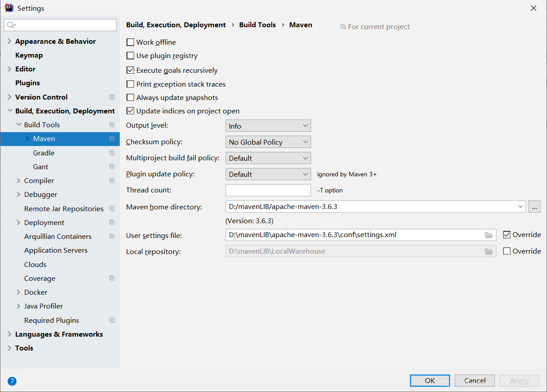Click project-level icon beside Build Tools

[112, 125]
